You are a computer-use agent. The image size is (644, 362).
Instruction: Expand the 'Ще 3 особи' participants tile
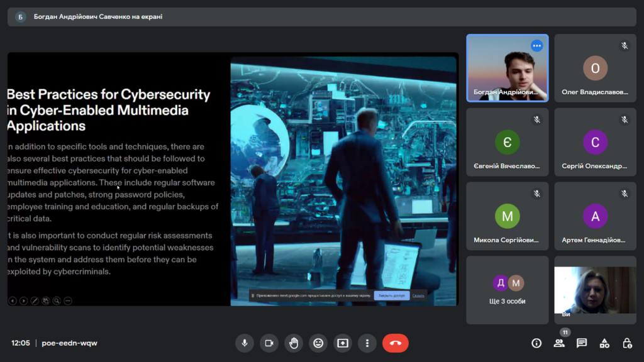[x=507, y=290]
